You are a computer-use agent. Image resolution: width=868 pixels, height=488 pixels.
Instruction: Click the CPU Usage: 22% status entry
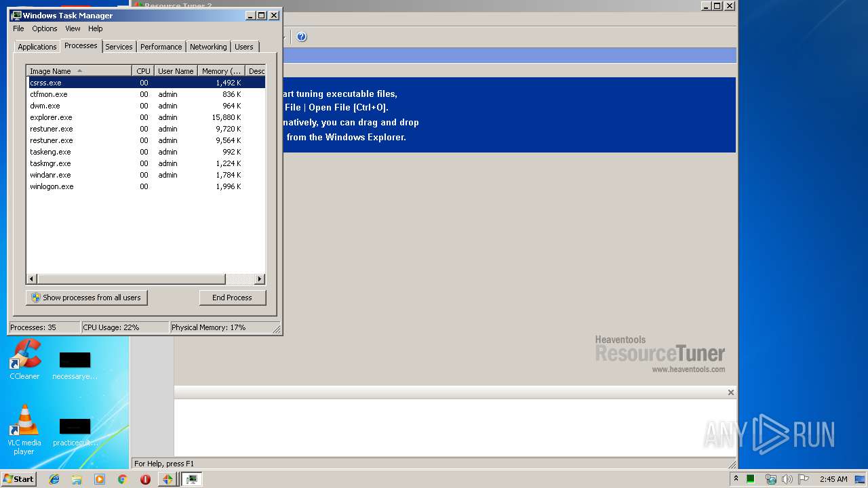pyautogui.click(x=125, y=327)
